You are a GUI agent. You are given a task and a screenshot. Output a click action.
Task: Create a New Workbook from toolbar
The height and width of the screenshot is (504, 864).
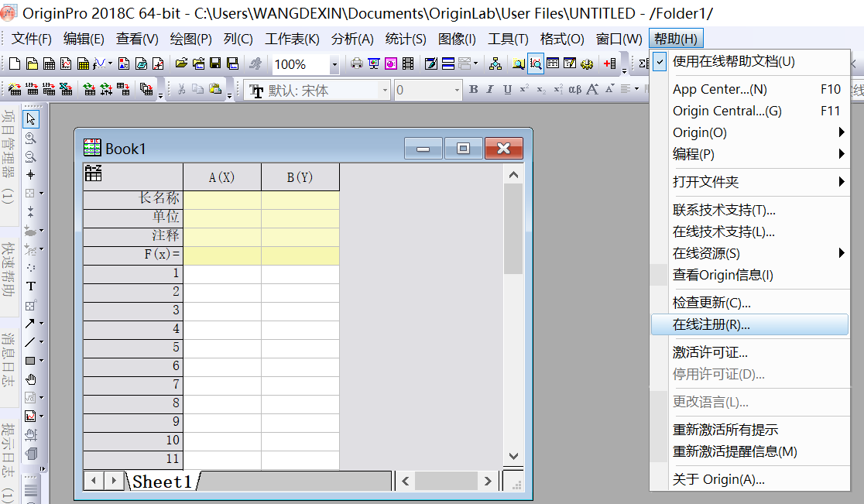click(49, 64)
